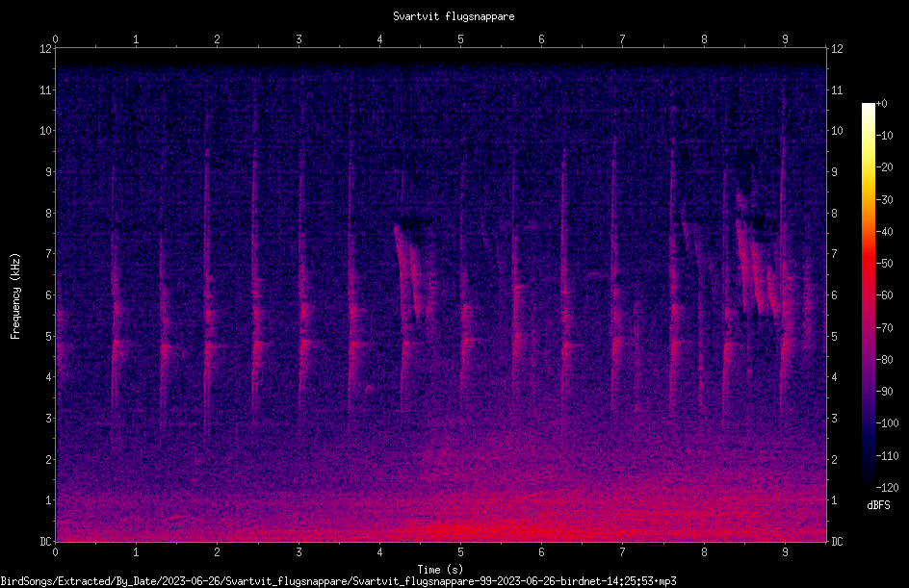Select the "-80" colorbar label

(x=885, y=360)
